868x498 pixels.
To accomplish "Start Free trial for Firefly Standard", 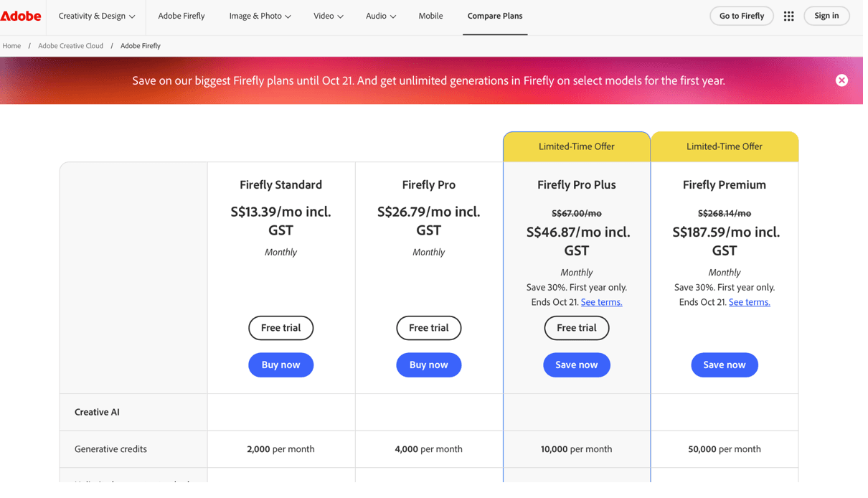I will pyautogui.click(x=280, y=328).
